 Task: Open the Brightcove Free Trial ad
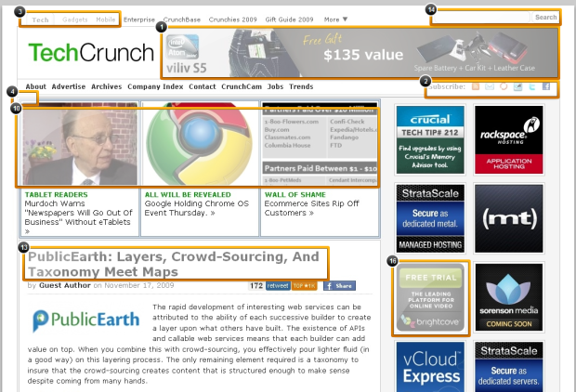[430, 297]
